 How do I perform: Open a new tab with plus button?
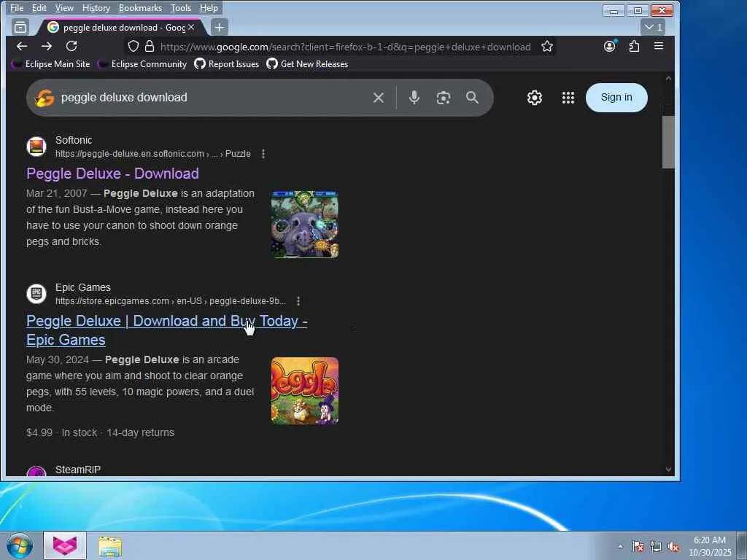(219, 27)
